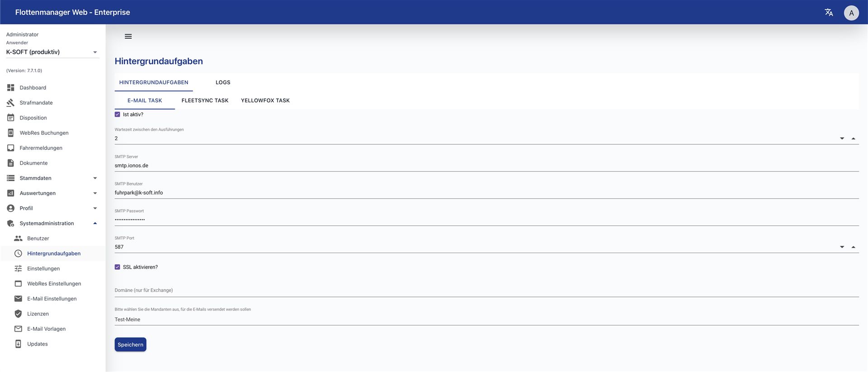Viewport: 868px width, 372px height.
Task: Select the Fleetsync Task tab
Action: 205,100
